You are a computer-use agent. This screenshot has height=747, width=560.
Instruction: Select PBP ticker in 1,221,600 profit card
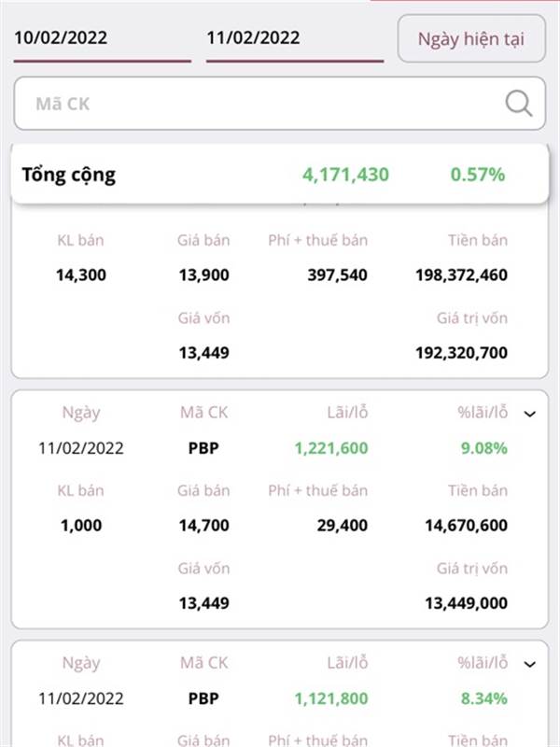[x=203, y=448]
